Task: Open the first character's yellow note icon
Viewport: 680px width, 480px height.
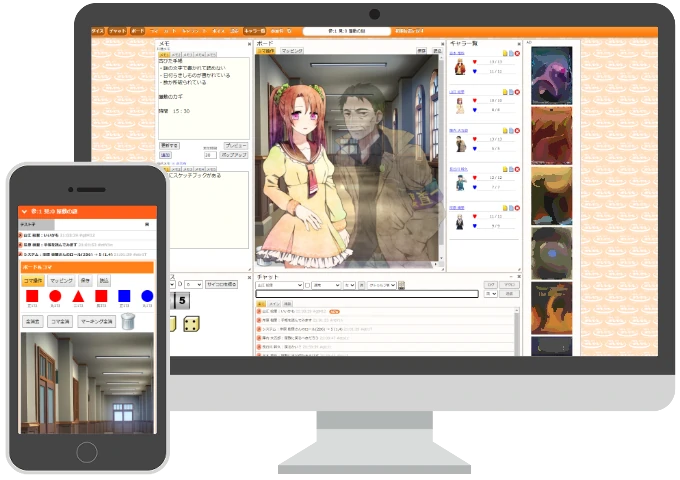Action: 505,53
